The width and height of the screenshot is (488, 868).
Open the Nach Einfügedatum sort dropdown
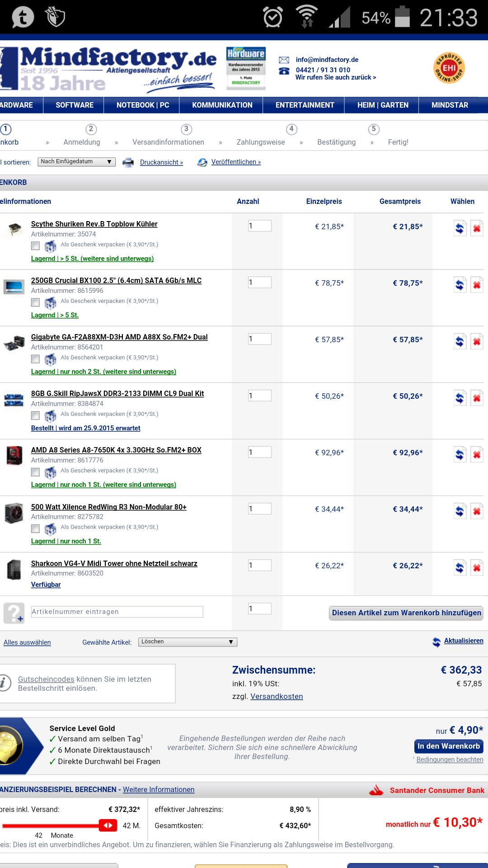[x=77, y=162]
